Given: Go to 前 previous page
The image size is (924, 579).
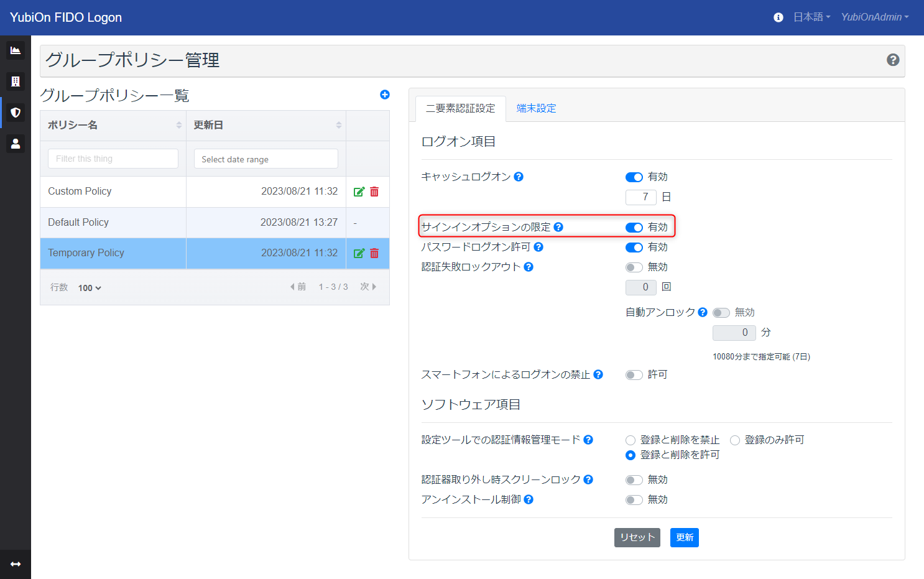Looking at the screenshot, I should [x=298, y=287].
